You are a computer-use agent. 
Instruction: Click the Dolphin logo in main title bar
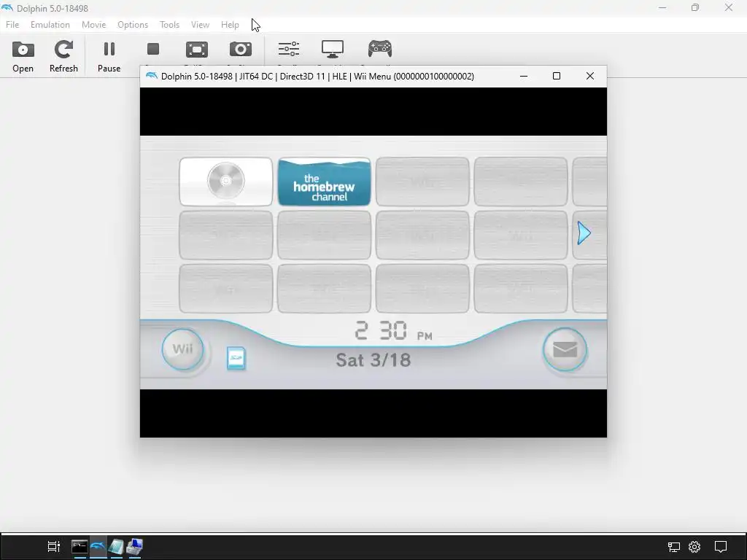point(7,8)
